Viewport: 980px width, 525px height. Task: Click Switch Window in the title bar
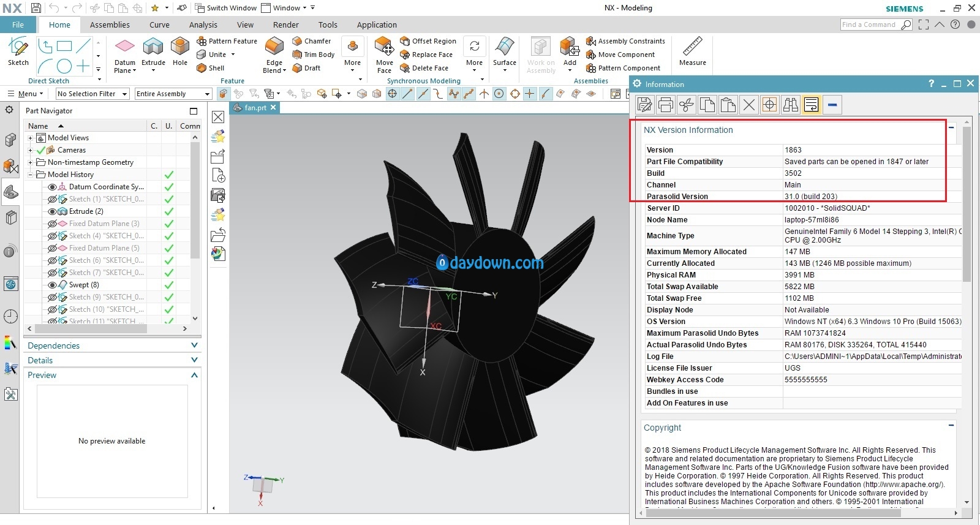click(226, 8)
